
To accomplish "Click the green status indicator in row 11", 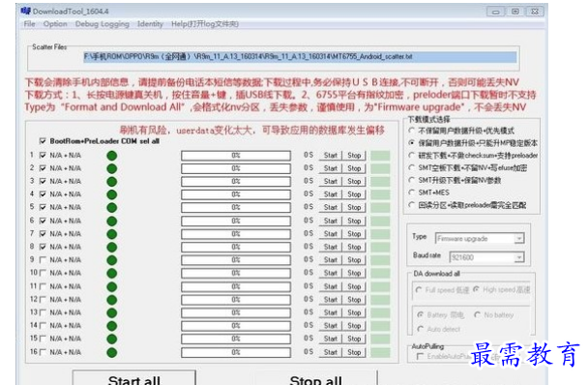I will click(112, 286).
